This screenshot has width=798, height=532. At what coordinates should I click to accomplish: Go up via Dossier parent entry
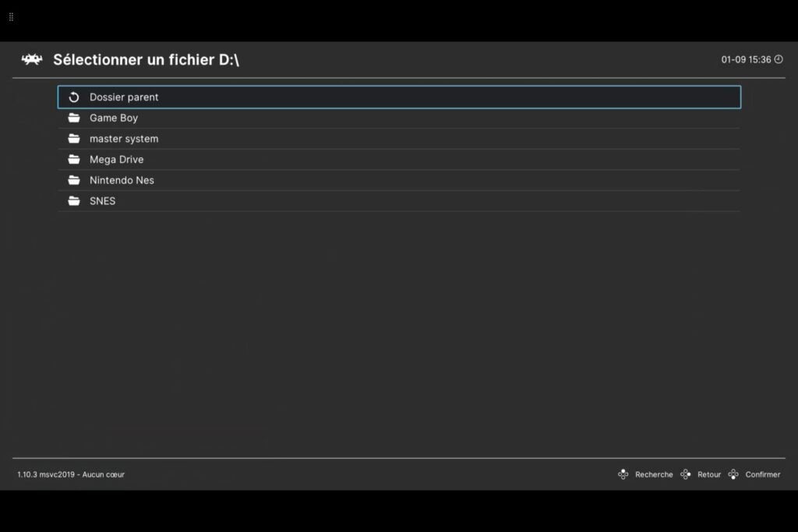pos(399,97)
